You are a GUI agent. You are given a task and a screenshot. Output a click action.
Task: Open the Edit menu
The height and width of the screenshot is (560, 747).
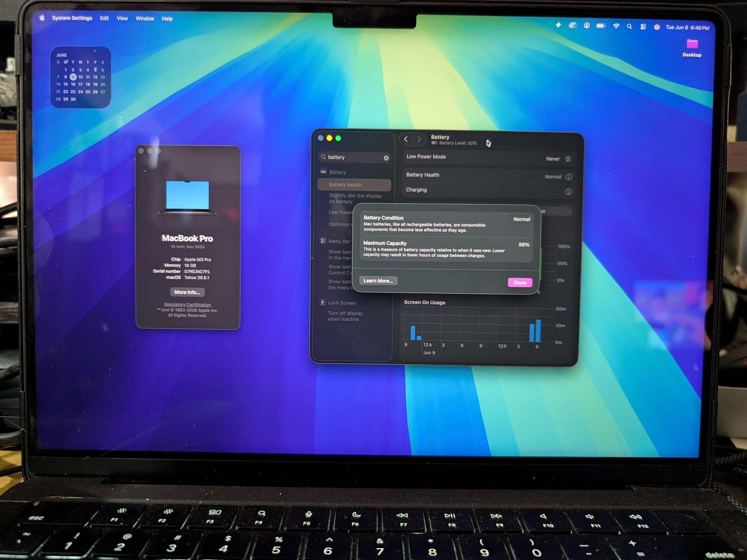click(104, 18)
